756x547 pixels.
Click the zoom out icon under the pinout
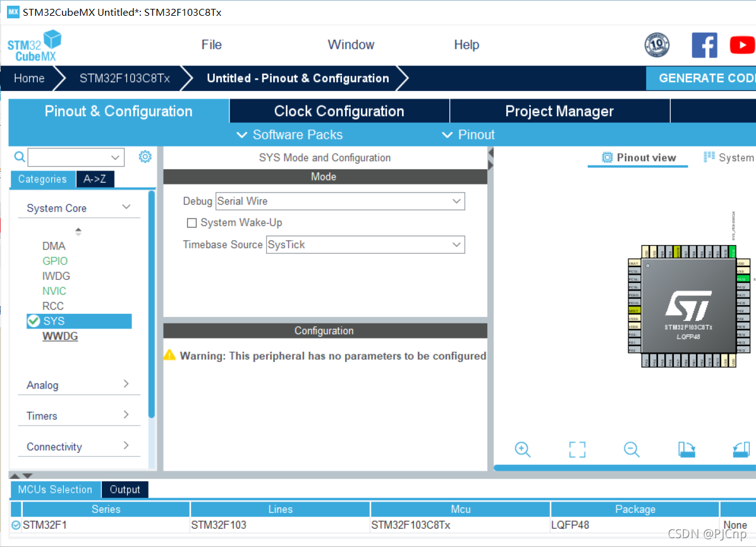click(631, 449)
